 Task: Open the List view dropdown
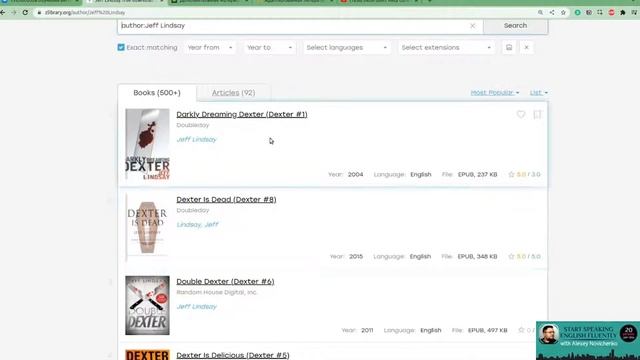pos(539,93)
